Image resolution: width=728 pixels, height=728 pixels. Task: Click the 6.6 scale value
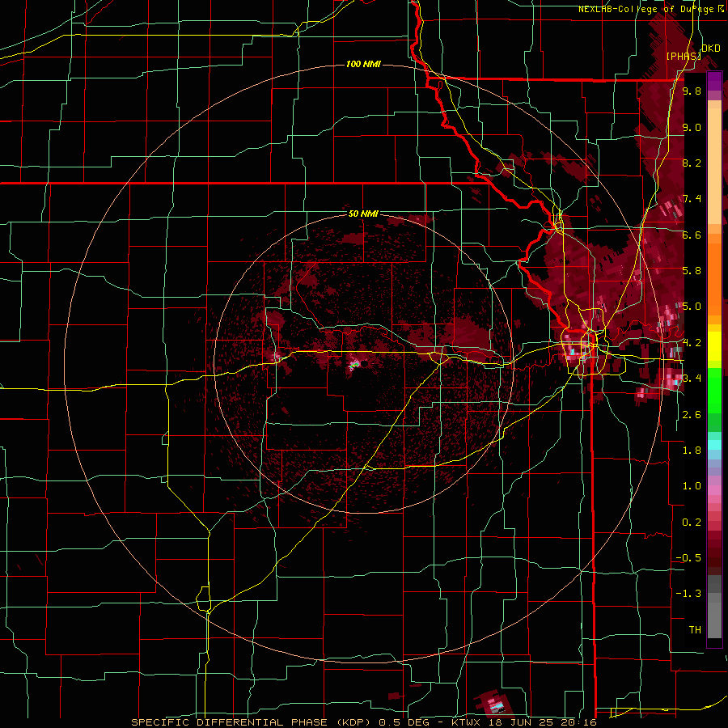[x=692, y=235]
